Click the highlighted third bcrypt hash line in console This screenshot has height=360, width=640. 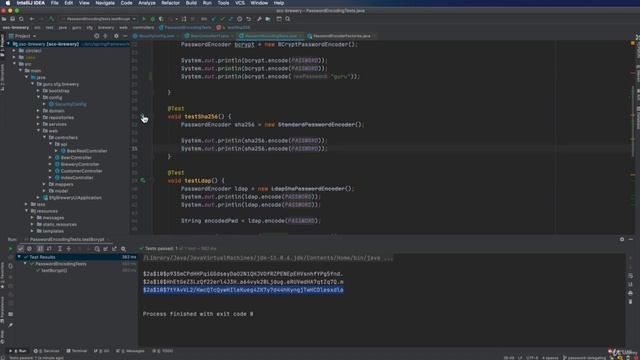click(243, 290)
